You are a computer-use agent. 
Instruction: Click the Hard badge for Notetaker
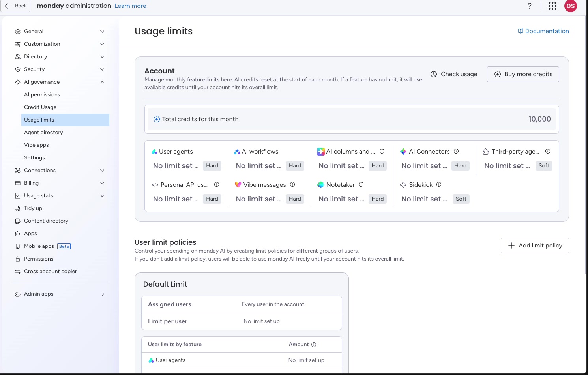(x=378, y=199)
